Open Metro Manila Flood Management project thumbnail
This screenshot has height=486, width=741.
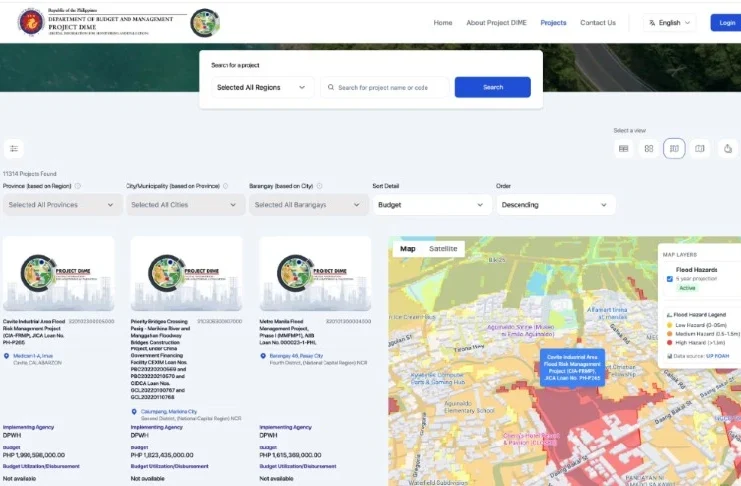(315, 273)
